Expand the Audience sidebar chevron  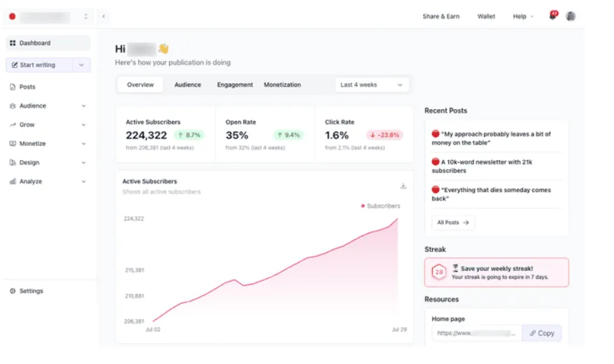(x=83, y=106)
